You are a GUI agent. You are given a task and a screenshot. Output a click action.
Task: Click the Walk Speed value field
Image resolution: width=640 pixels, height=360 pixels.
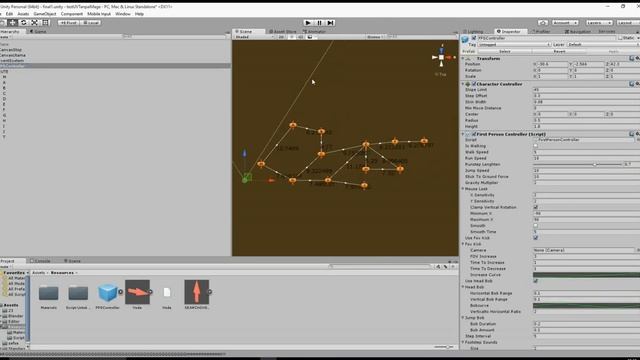(587, 152)
